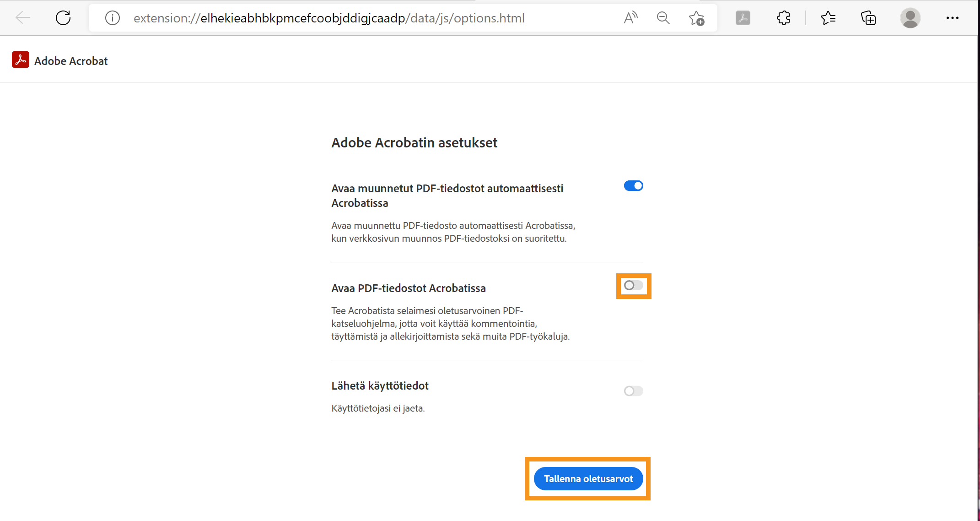Image resolution: width=980 pixels, height=521 pixels.
Task: Click the user profile avatar icon
Action: [x=910, y=18]
